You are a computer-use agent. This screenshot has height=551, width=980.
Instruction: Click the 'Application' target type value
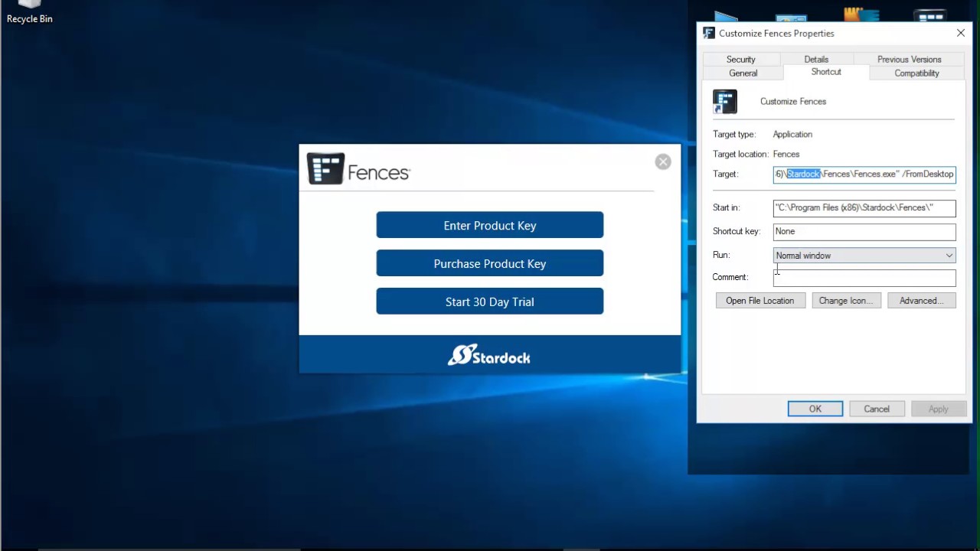(792, 134)
